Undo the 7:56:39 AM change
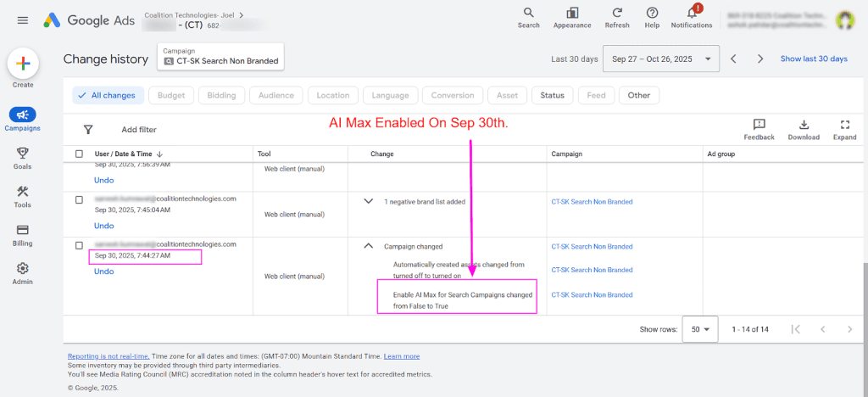 (104, 181)
